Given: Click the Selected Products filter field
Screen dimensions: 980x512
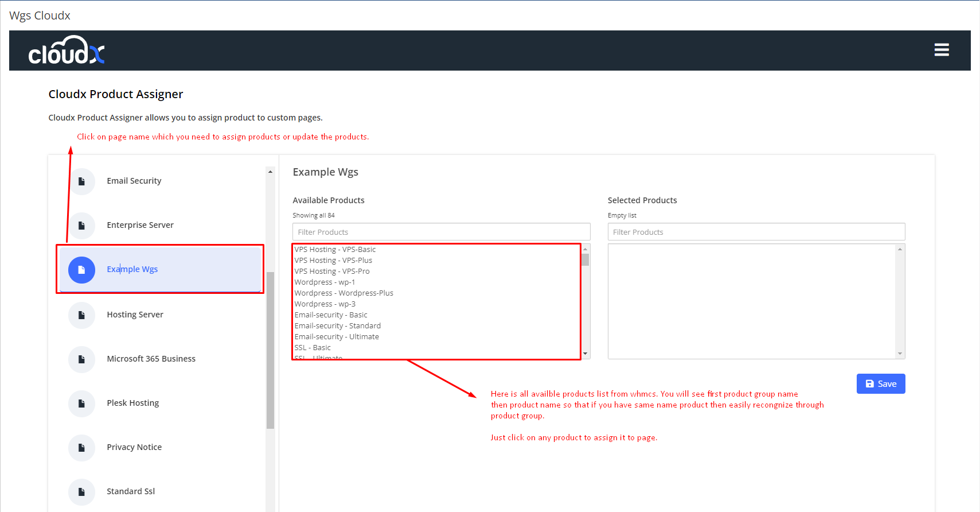Looking at the screenshot, I should coord(756,232).
